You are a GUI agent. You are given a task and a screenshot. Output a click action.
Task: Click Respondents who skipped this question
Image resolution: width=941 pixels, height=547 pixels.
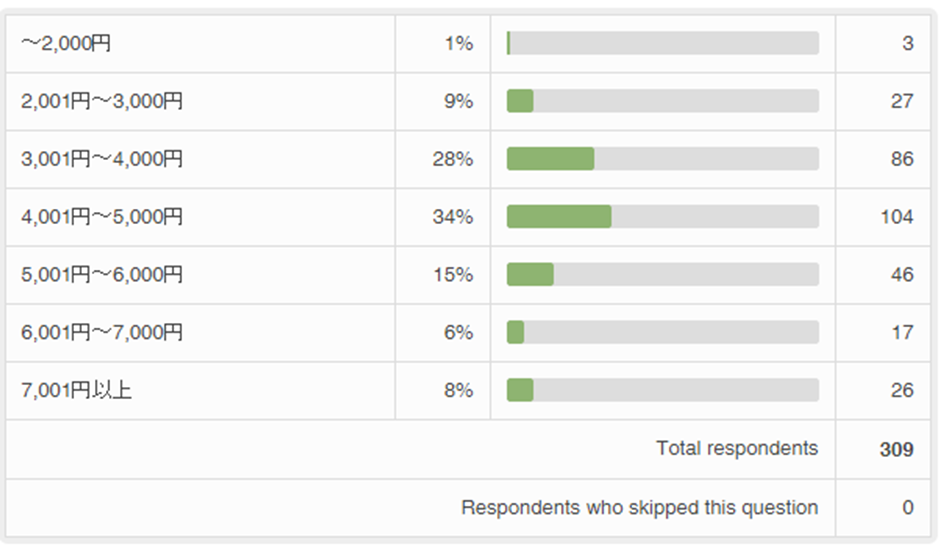639,508
